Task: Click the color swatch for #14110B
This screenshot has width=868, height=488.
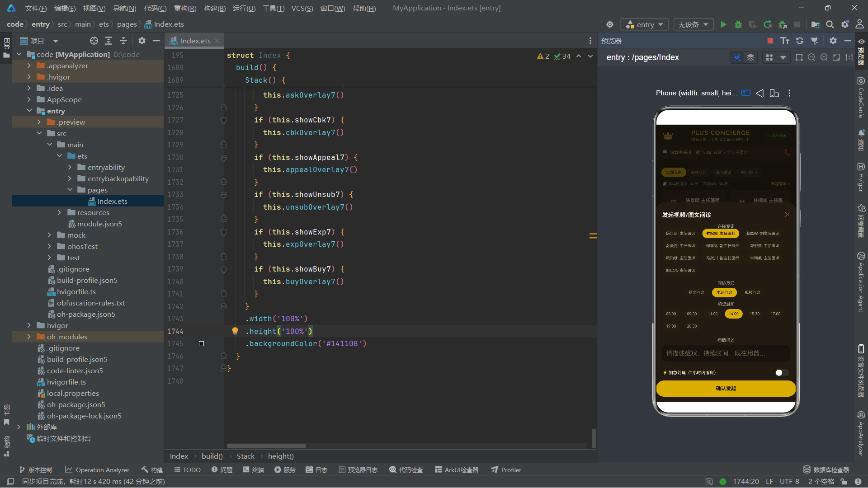Action: [201, 344]
